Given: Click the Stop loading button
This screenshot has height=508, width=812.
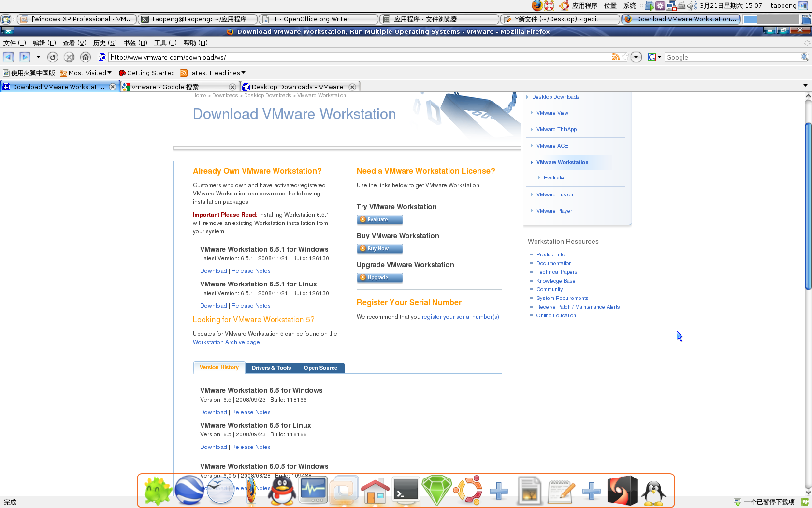Looking at the screenshot, I should (x=69, y=57).
